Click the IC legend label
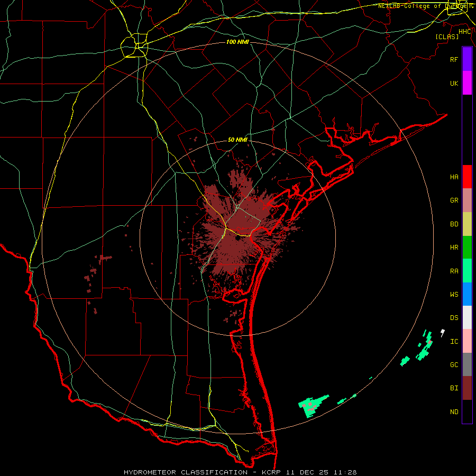This screenshot has width=476, height=476. (454, 342)
